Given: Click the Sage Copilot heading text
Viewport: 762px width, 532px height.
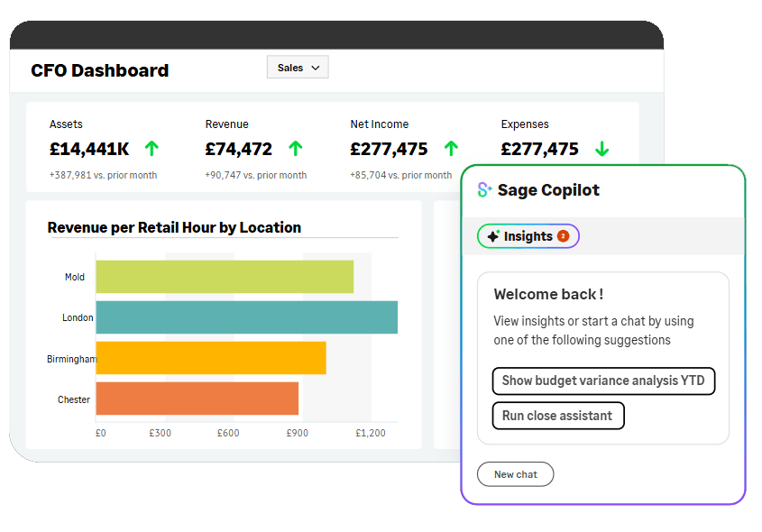Looking at the screenshot, I should coord(548,190).
